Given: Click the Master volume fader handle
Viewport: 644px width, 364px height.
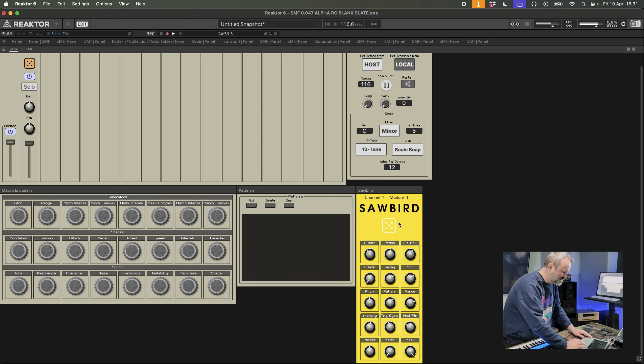Looking at the screenshot, I should point(10,142).
